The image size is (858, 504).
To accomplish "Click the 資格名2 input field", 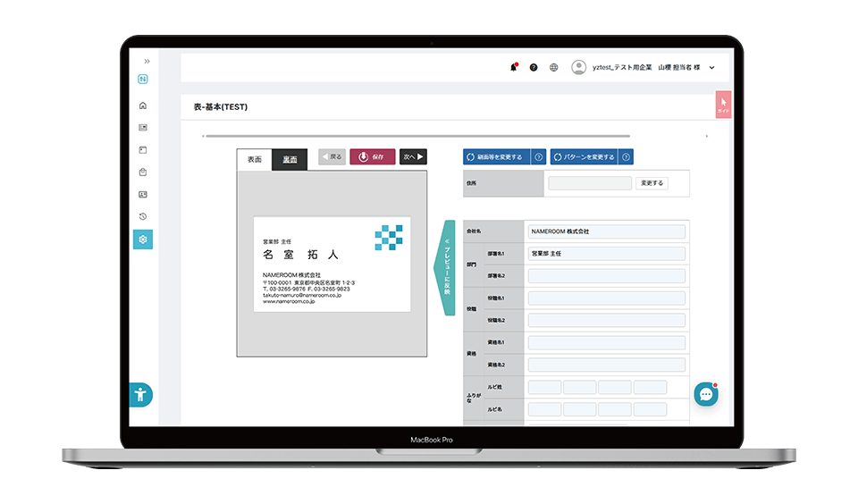I will [x=606, y=365].
